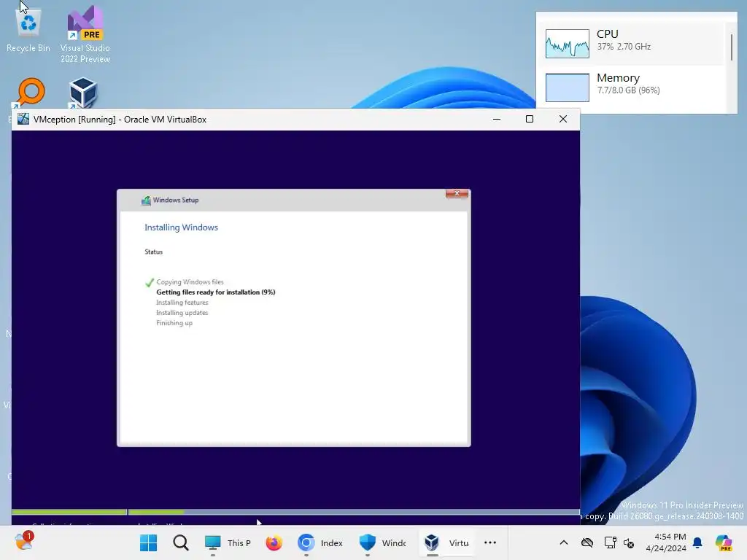Image resolution: width=747 pixels, height=560 pixels.
Task: Open the weather widgets taskbar icon
Action: pos(23,542)
